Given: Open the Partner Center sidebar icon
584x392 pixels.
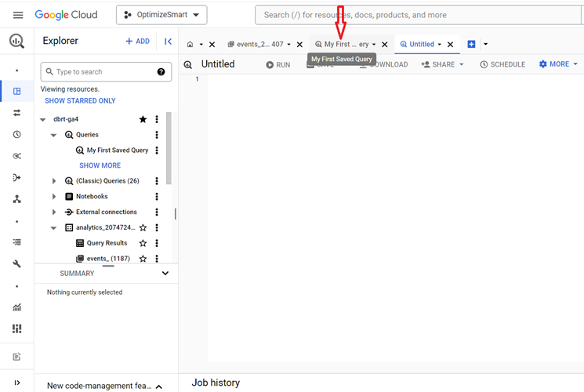Looking at the screenshot, I should (x=16, y=199).
